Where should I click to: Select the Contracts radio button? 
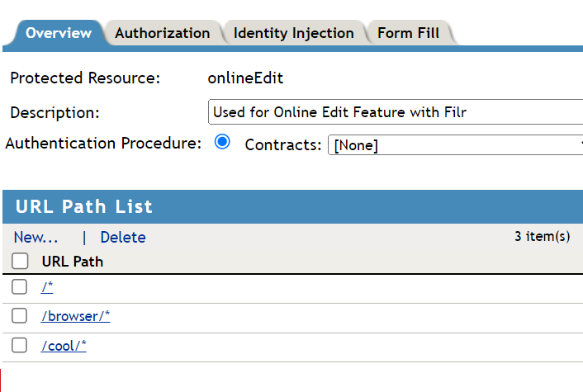tap(221, 142)
